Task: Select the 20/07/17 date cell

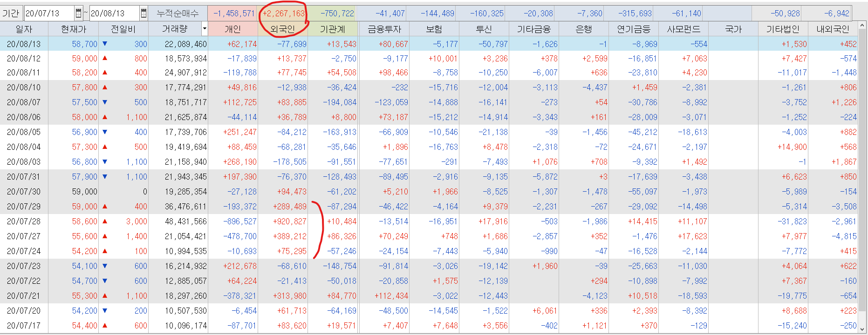Action: click(24, 326)
